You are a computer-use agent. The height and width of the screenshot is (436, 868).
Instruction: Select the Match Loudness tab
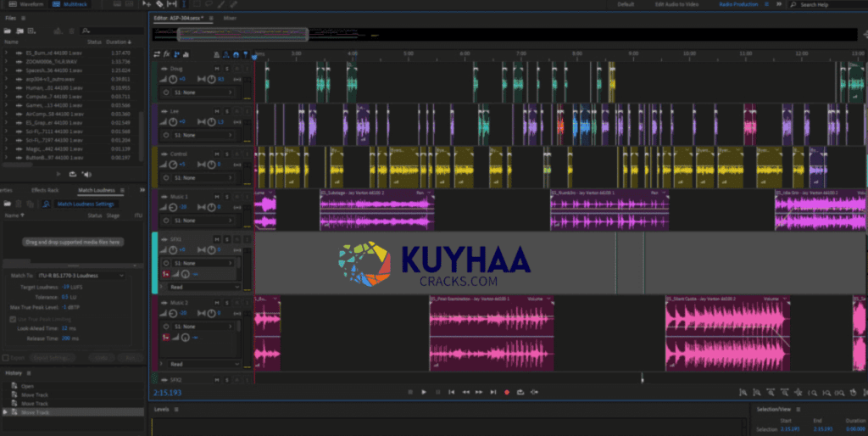pyautogui.click(x=97, y=190)
